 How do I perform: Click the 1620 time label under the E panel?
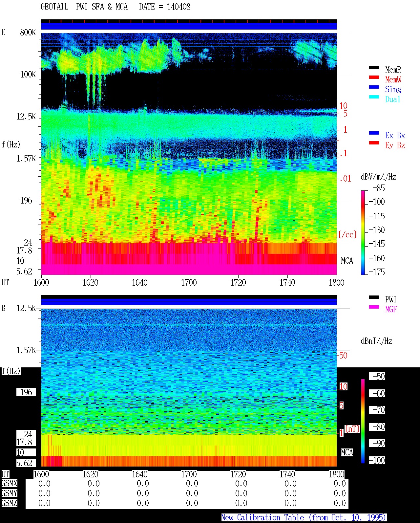click(x=90, y=282)
